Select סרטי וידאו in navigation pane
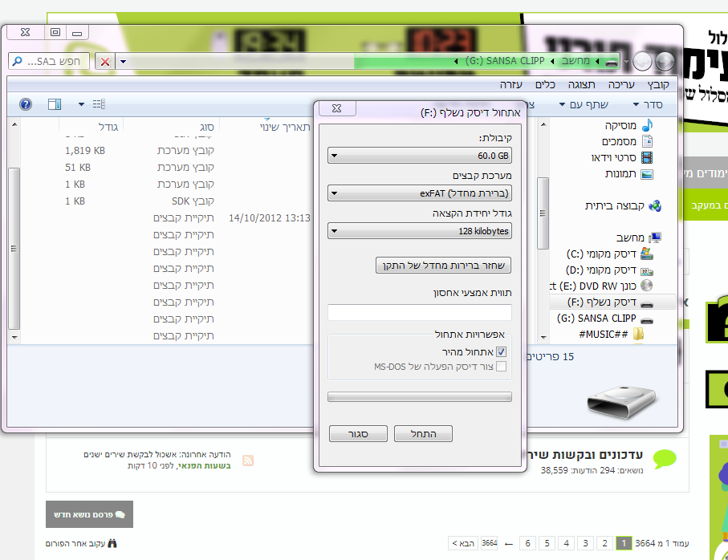Image resolution: width=728 pixels, height=560 pixels. [613, 158]
